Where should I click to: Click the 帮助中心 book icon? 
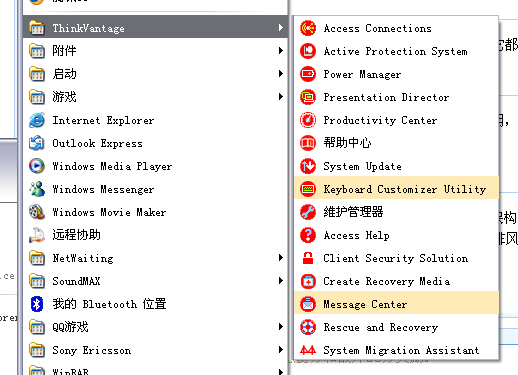[x=308, y=143]
